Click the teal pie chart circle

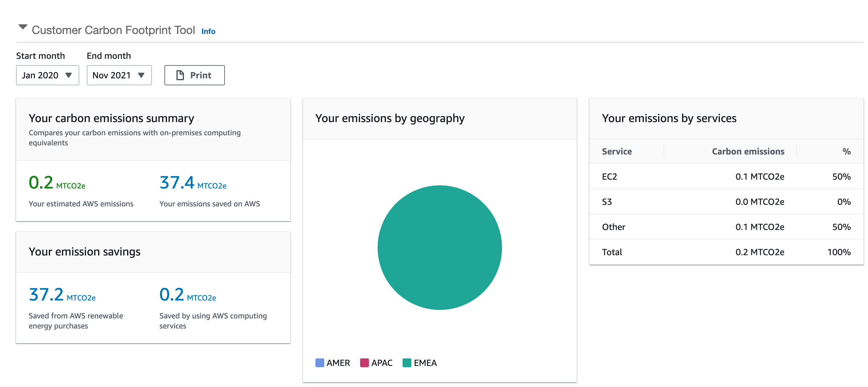(440, 248)
